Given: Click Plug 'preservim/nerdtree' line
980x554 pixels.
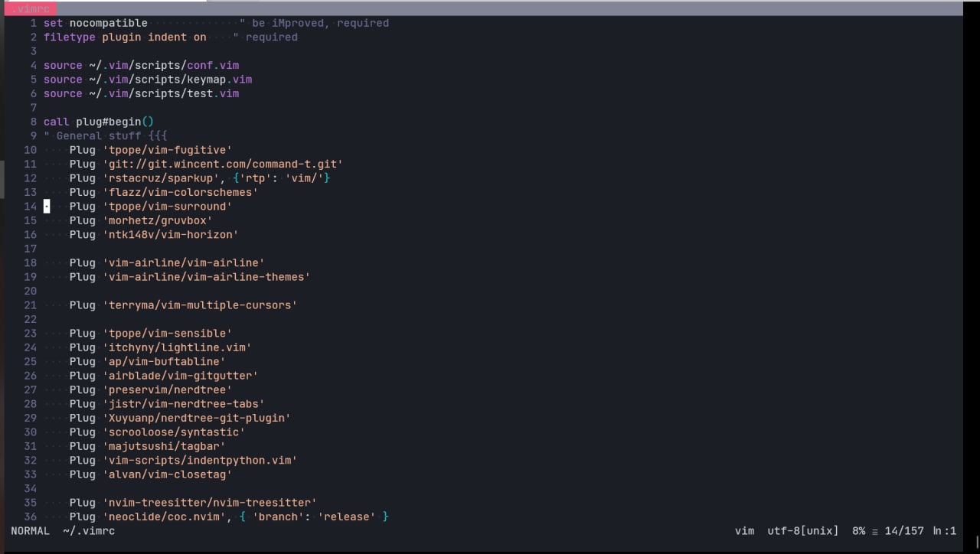Looking at the screenshot, I should 151,389.
